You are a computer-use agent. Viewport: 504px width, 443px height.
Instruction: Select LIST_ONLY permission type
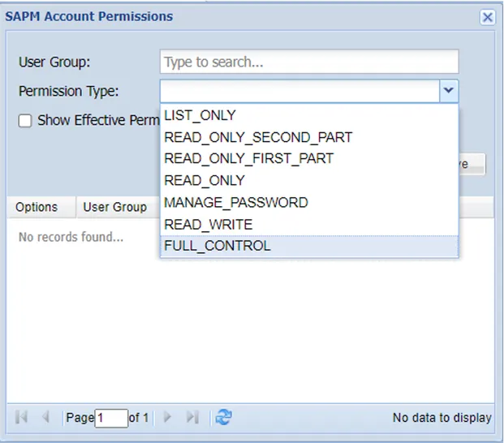(309, 115)
